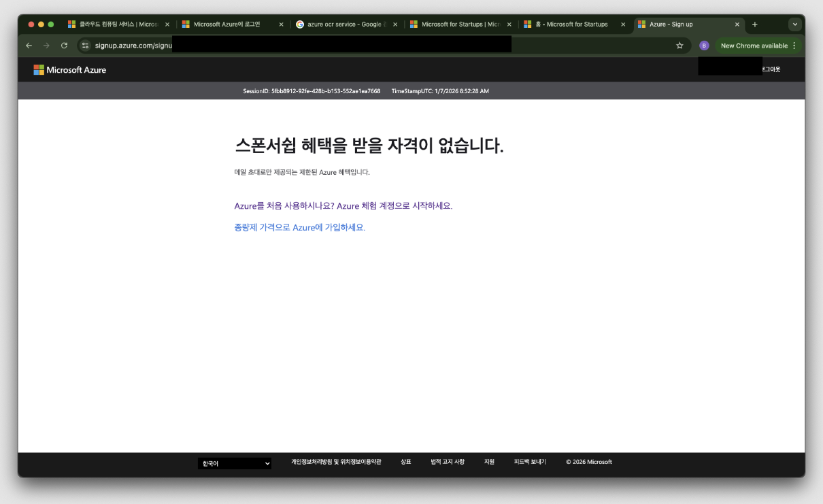View site information icon in address bar
The height and width of the screenshot is (504, 823).
(85, 46)
